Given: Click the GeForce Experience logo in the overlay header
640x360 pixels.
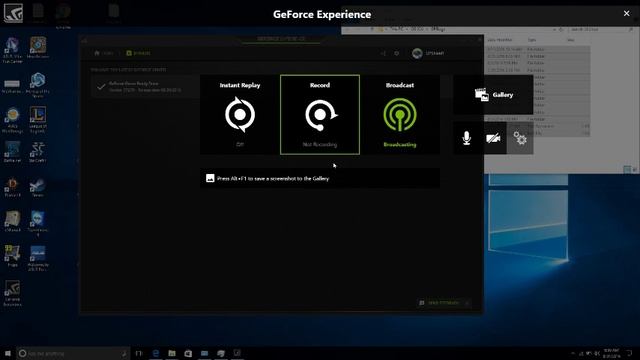Looking at the screenshot, I should (13, 12).
